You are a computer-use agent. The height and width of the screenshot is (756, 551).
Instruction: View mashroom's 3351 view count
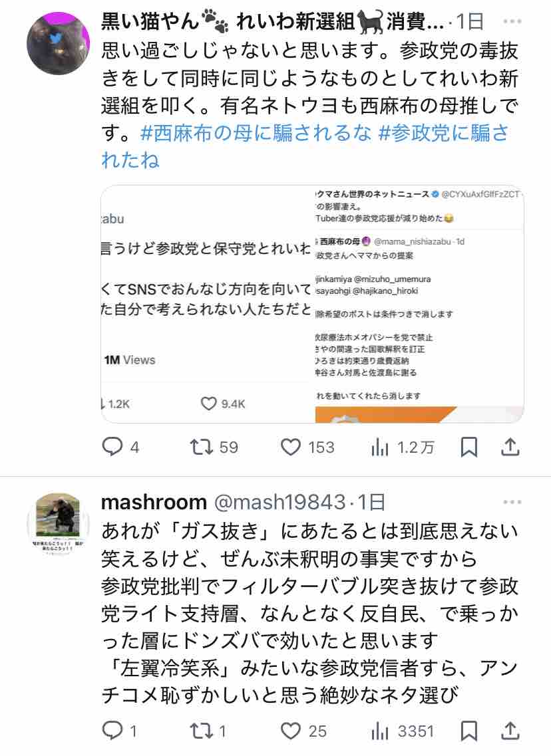(x=403, y=731)
